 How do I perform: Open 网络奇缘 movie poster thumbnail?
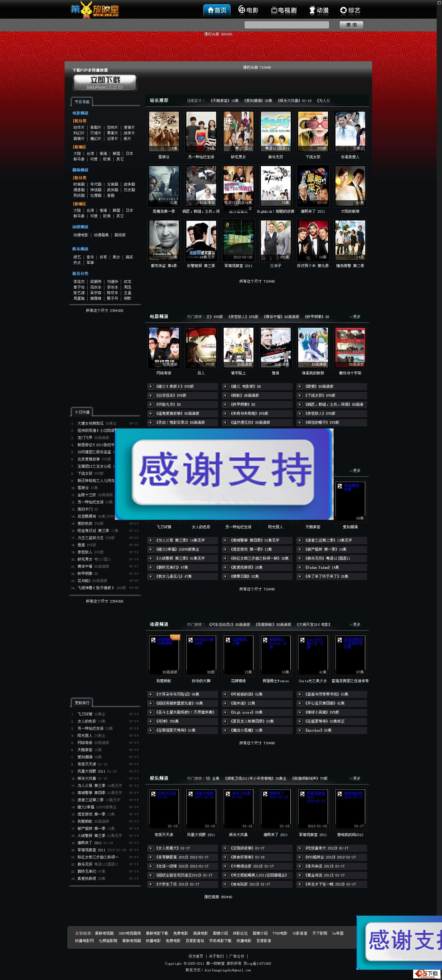point(164,347)
